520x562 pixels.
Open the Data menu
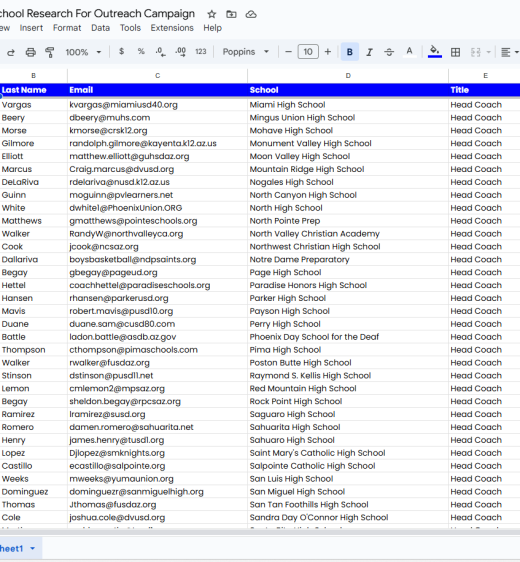[100, 28]
